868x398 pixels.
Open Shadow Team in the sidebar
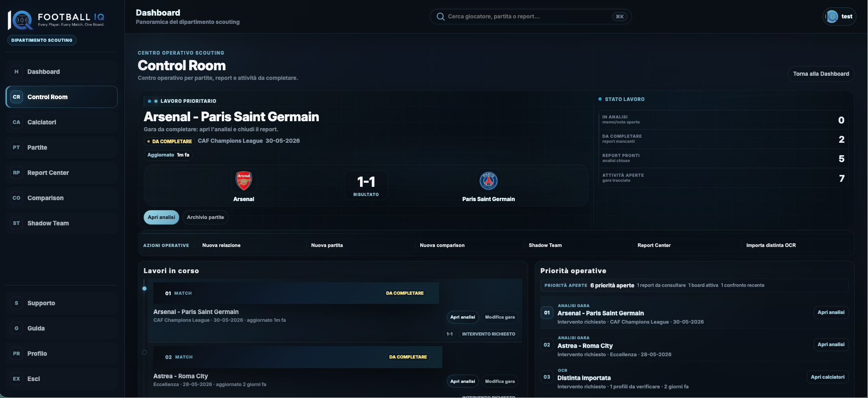pos(62,223)
